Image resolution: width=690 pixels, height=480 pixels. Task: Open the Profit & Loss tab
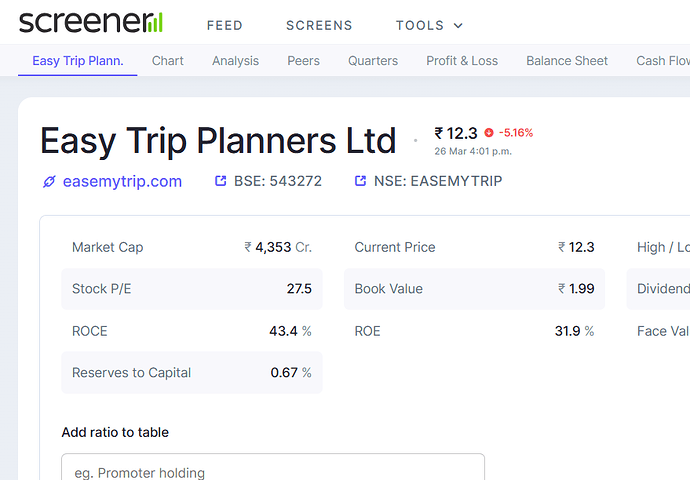click(x=462, y=61)
